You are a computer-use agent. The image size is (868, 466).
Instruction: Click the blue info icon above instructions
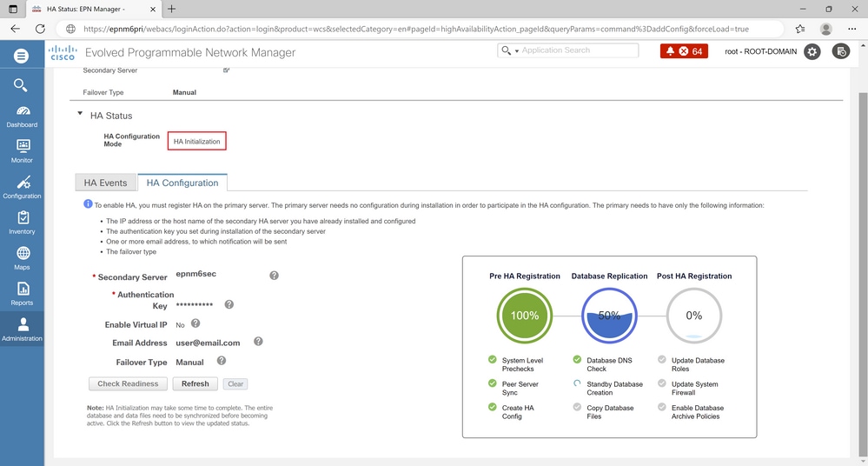click(x=88, y=204)
